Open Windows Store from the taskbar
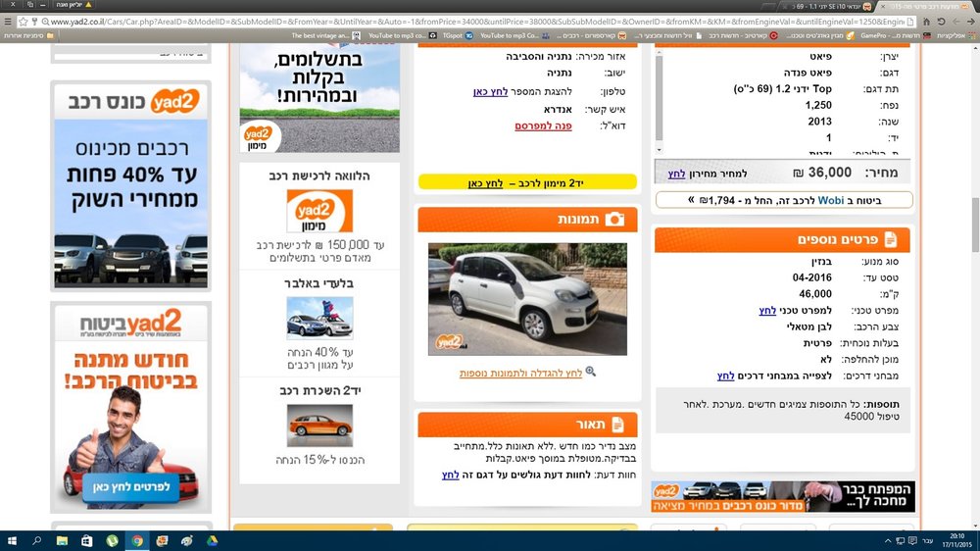980x551 pixels. click(87, 540)
